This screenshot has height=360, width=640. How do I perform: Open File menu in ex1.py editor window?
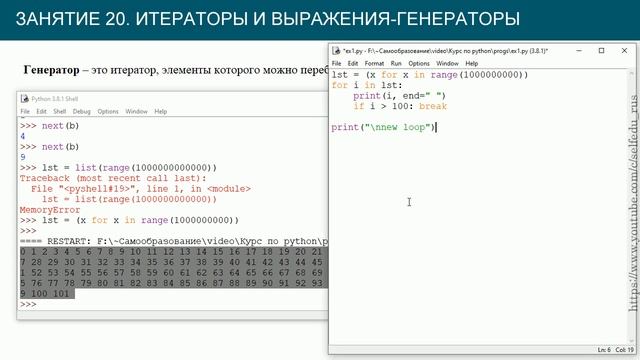(x=336, y=63)
